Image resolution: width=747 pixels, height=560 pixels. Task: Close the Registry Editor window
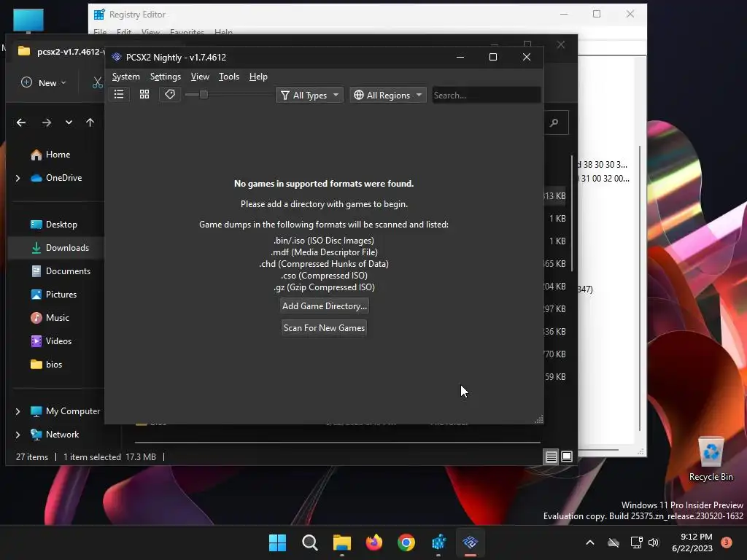[630, 14]
